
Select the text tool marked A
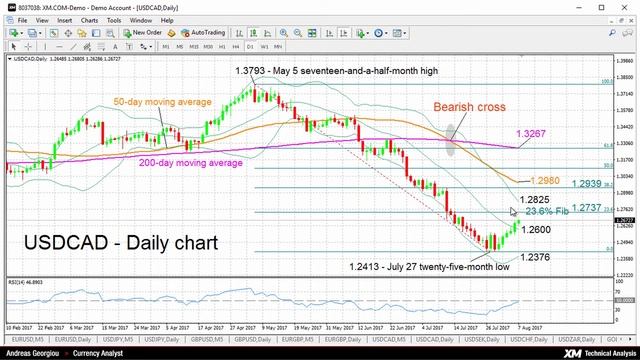pos(115,47)
